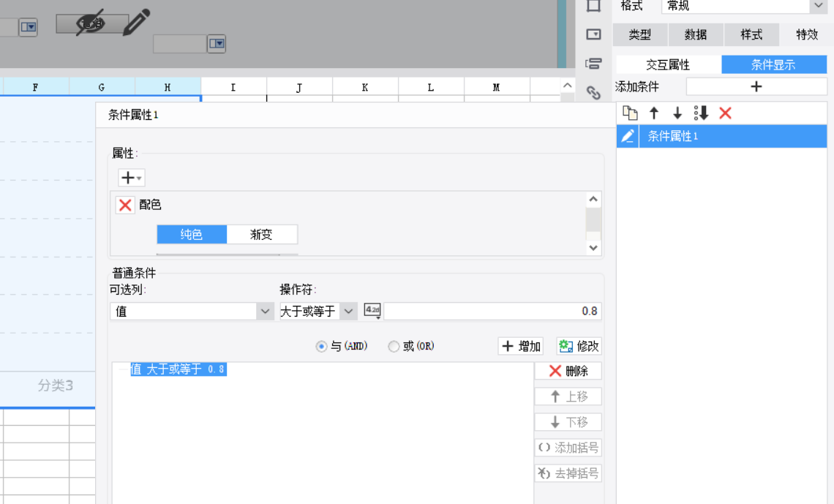The image size is (834, 504).
Task: Switch to the 特效 tab
Action: tap(807, 34)
